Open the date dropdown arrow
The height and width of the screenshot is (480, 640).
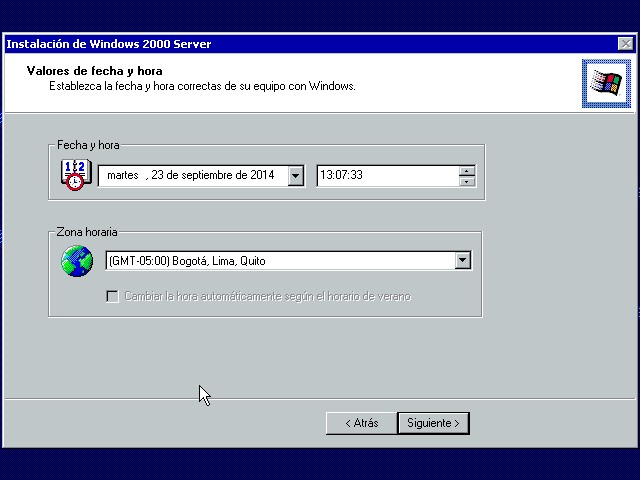tap(296, 176)
